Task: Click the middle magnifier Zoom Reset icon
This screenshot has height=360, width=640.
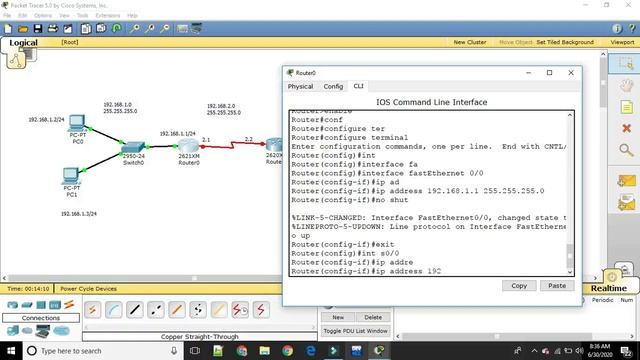Action: click(150, 29)
